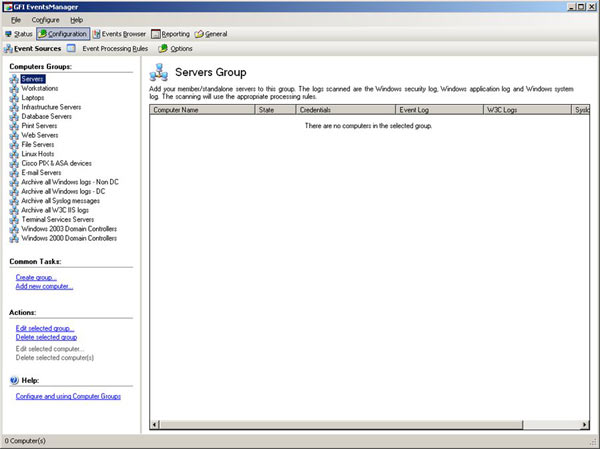Select the Servers computer group
Viewport: 600px width, 449px height.
33,79
